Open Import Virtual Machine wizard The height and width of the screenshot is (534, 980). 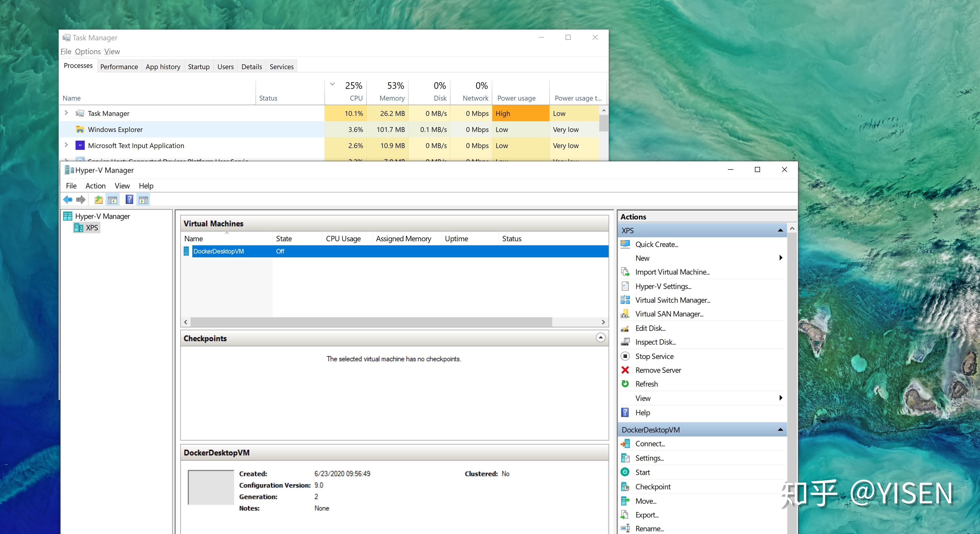[x=672, y=272]
